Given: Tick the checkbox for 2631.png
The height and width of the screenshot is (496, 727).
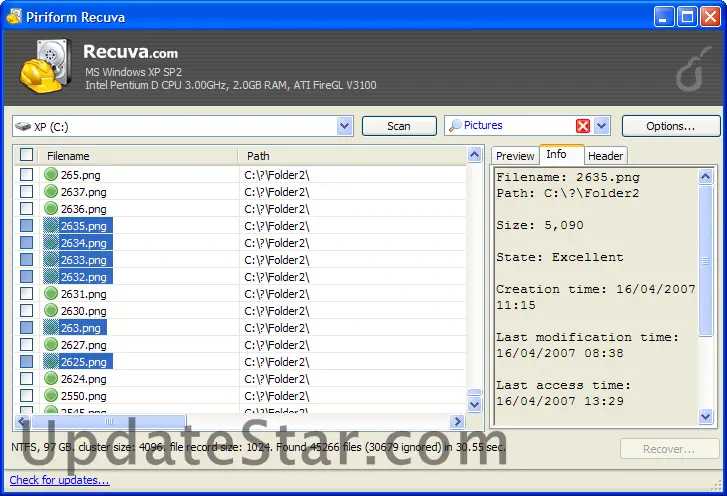Looking at the screenshot, I should 26,293.
